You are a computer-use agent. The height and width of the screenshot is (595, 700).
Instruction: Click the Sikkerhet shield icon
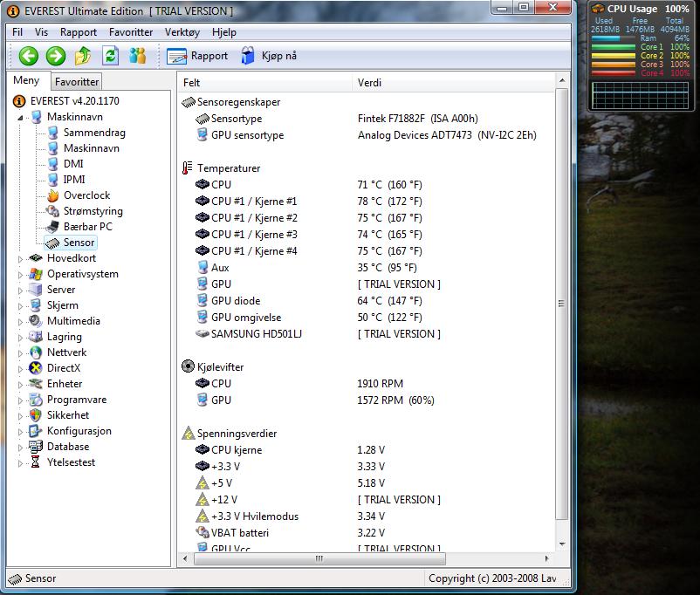coord(35,415)
